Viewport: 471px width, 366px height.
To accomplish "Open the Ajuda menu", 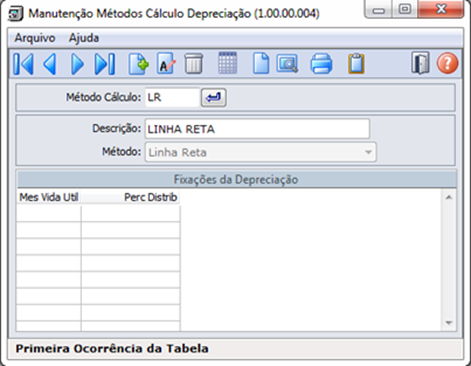I will click(x=84, y=38).
